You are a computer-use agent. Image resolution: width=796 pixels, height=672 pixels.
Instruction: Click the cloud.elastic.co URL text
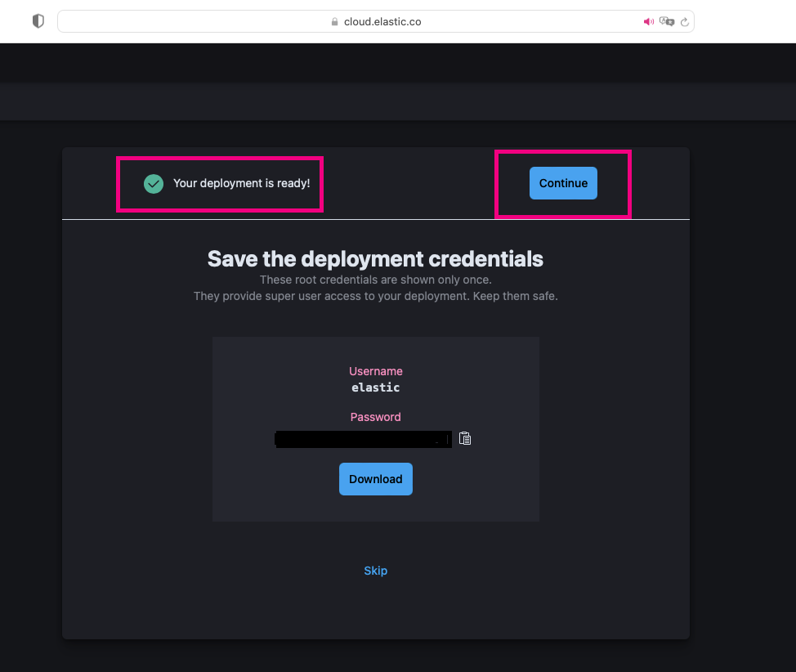click(x=382, y=21)
